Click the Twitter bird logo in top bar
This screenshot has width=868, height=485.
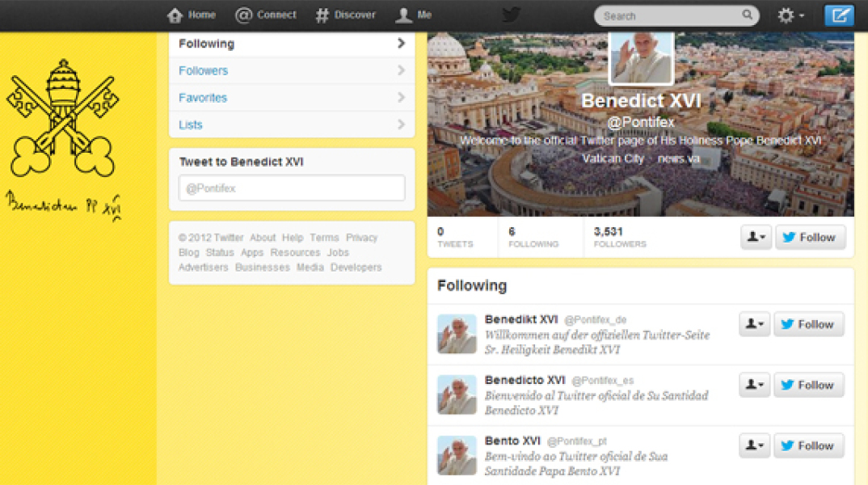(x=511, y=15)
